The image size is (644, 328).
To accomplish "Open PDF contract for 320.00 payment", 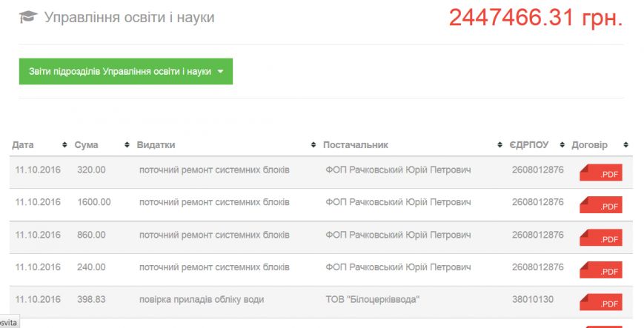I will click(x=601, y=173).
